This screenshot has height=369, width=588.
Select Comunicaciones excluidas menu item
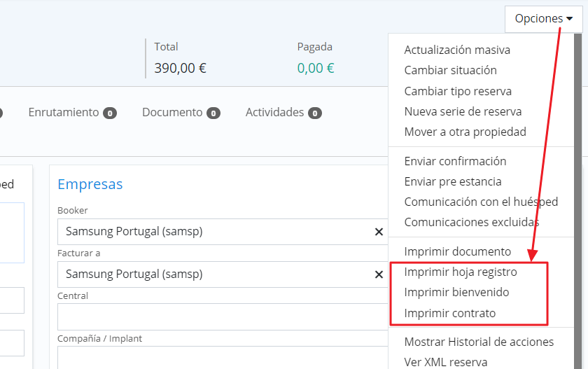pos(471,222)
